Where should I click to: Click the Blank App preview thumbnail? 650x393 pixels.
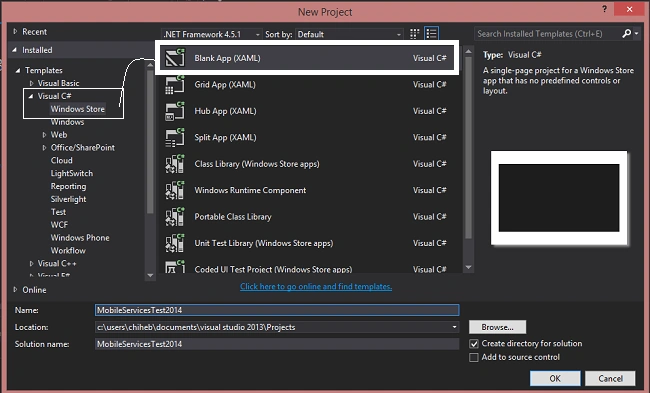coord(559,198)
